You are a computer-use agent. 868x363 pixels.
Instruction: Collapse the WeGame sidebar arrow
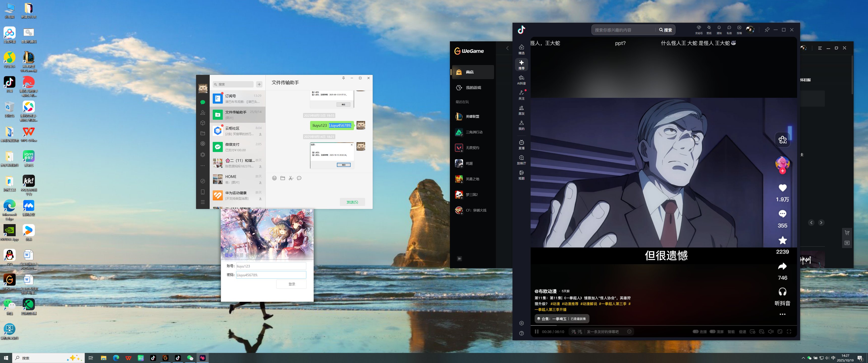[x=459, y=259]
